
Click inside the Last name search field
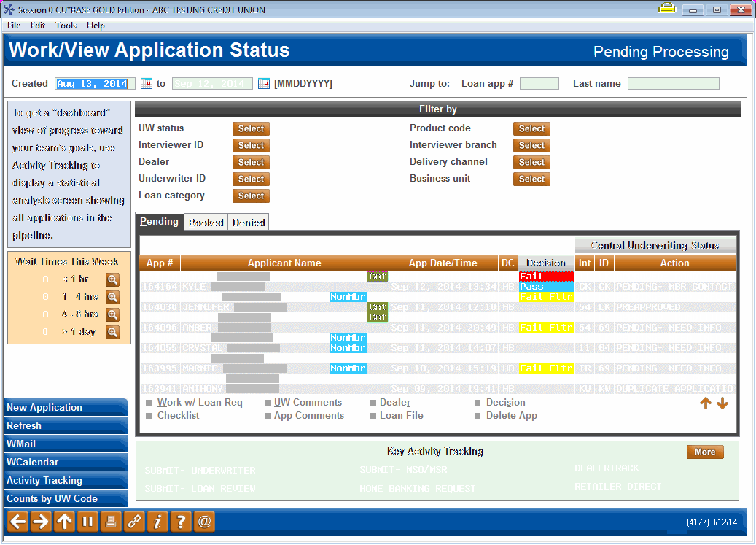point(672,83)
